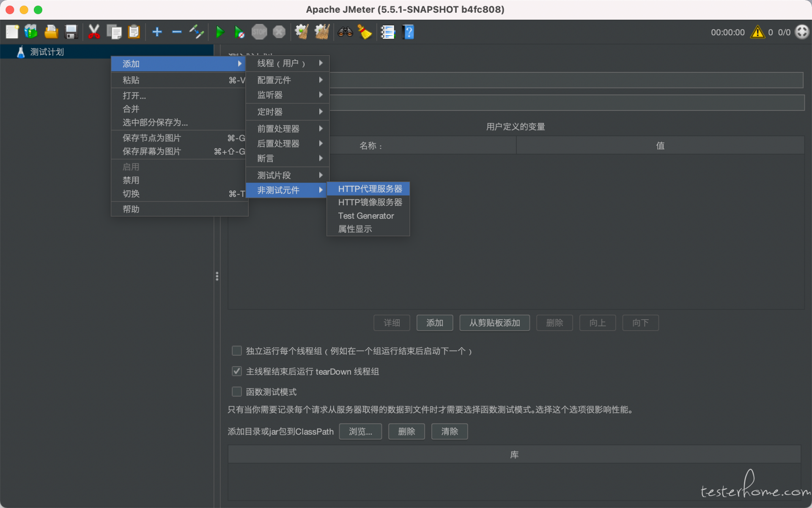Collapse all nodes with minus icon
The image size is (812, 508).
pos(177,32)
